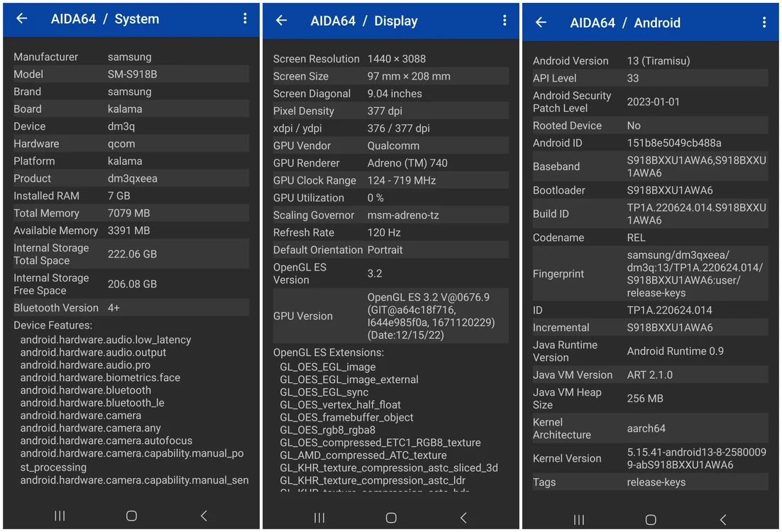782x532 pixels.
Task: Select the Fingerprint row
Action: tap(651, 274)
